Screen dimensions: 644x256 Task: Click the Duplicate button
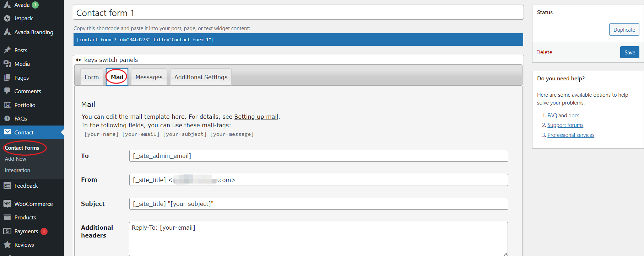pos(624,30)
